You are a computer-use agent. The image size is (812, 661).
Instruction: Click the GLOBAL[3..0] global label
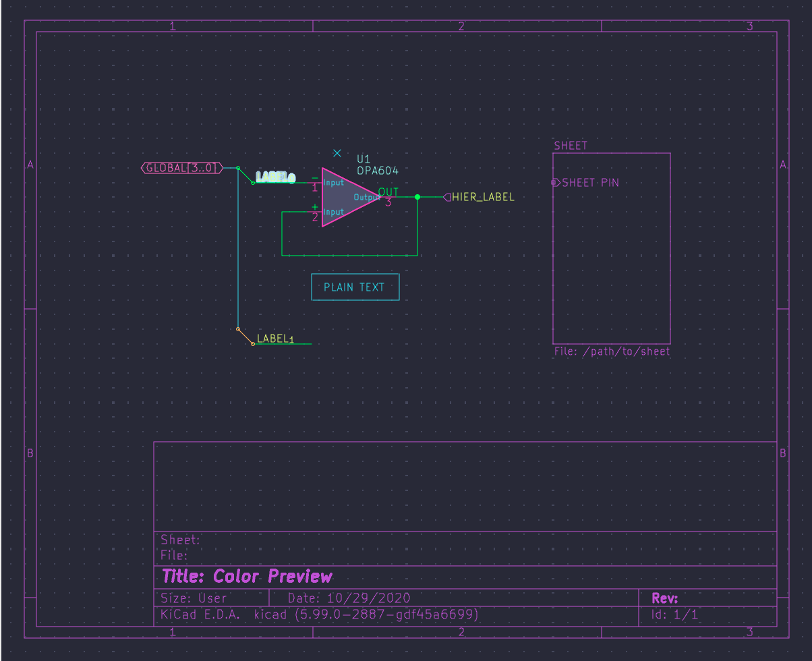tap(181, 168)
